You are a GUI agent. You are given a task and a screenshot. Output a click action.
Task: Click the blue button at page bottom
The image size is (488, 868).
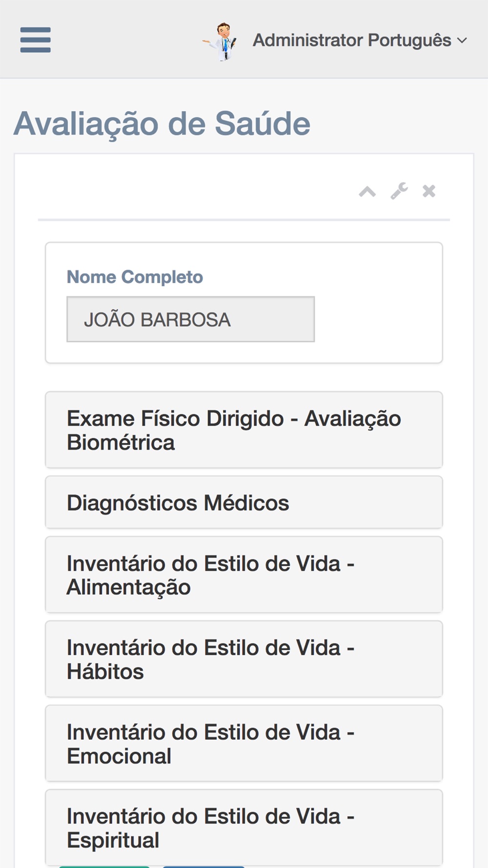pos(203,867)
